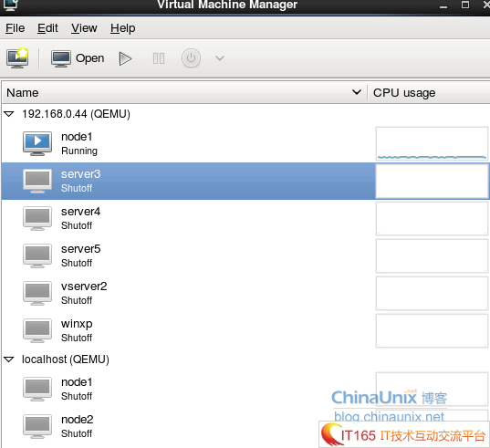Click the Virtual Machine Manager title bar icon
This screenshot has height=448, width=490.
tap(10, 5)
